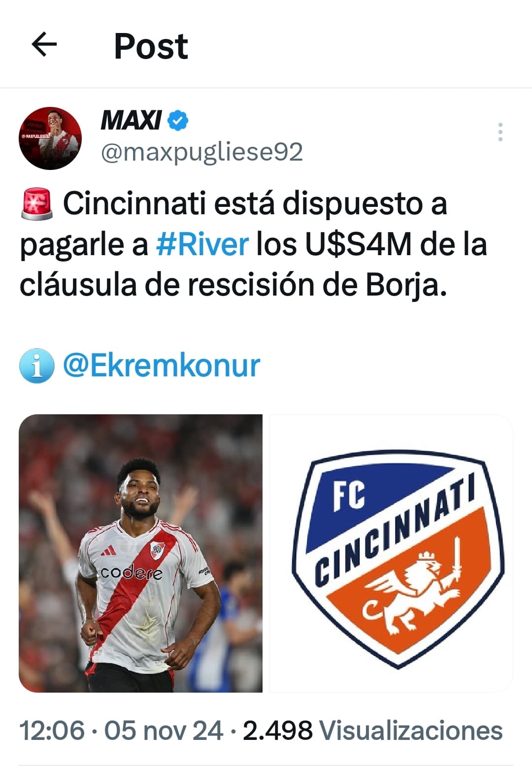532x767 pixels.
Task: Tap the back arrow icon
Action: [x=44, y=45]
